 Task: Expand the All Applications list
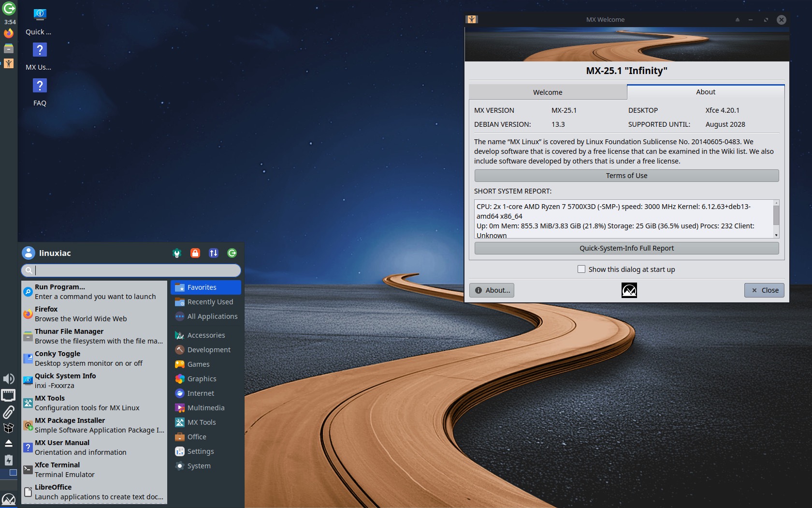coord(212,316)
